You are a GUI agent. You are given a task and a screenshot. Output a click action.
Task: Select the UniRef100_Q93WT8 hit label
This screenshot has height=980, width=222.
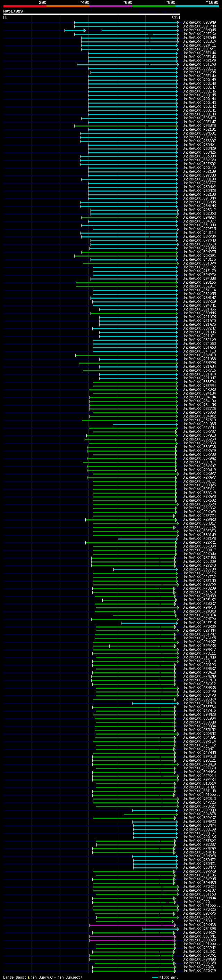(x=199, y=125)
